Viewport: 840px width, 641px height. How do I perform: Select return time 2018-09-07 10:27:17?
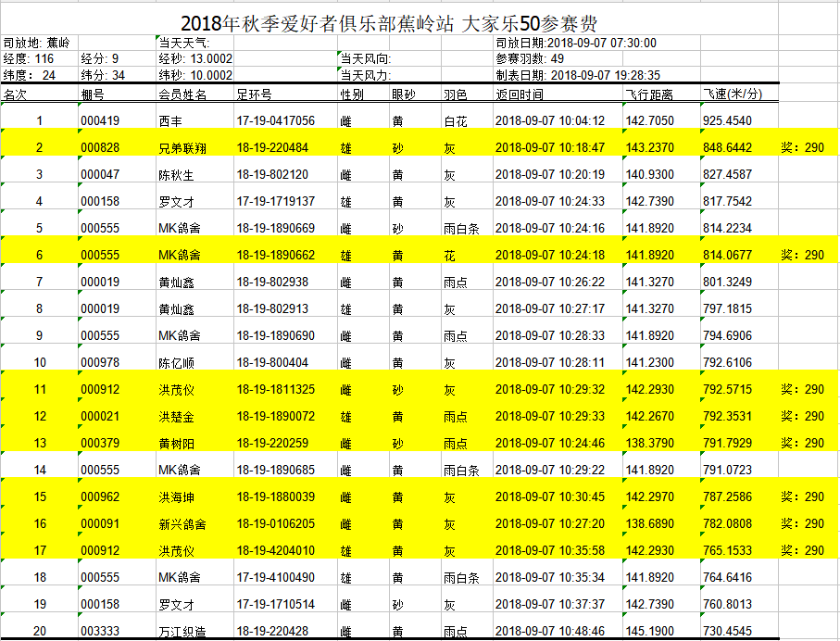tap(549, 308)
